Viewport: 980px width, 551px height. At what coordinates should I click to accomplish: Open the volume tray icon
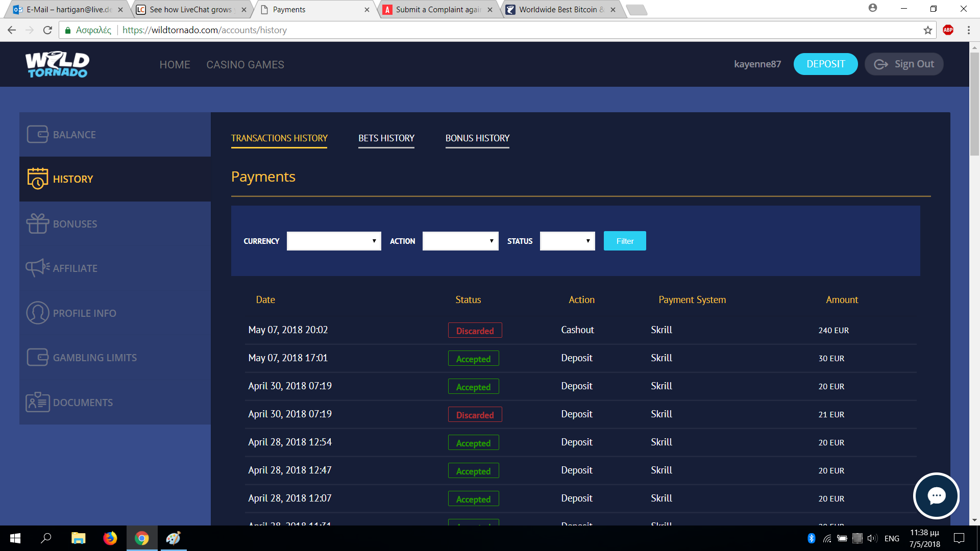click(872, 538)
